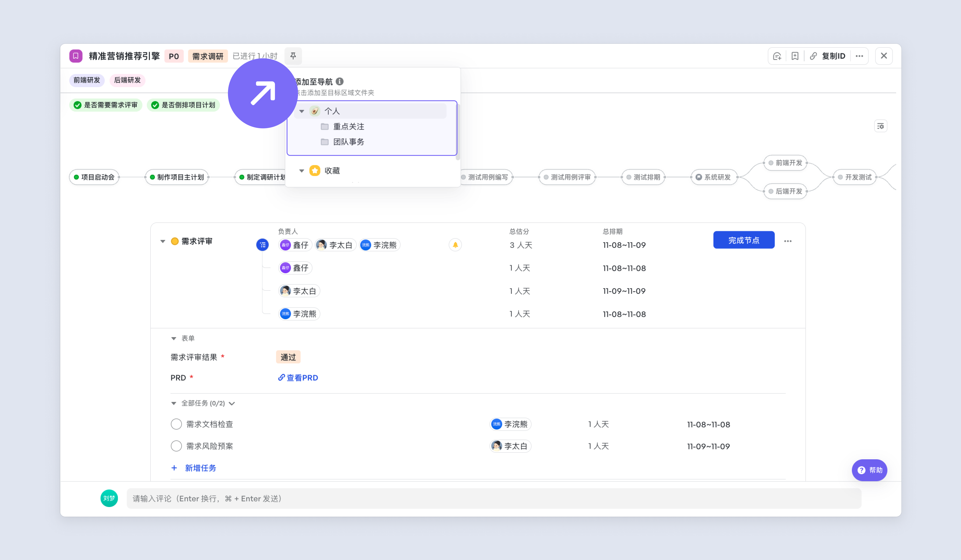
Task: Click the 李太白 assignee of 需求风险预案
Action: pos(510,446)
